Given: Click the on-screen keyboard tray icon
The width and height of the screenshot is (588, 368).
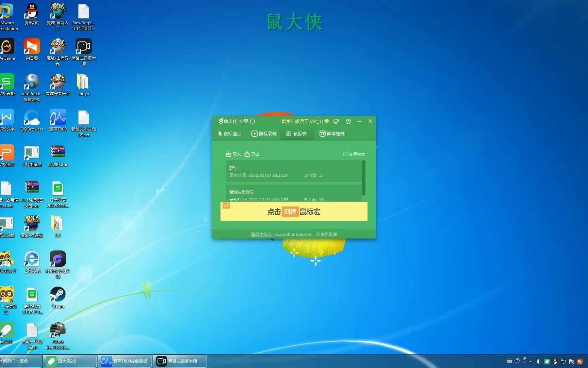Looking at the screenshot, I should [509, 361].
